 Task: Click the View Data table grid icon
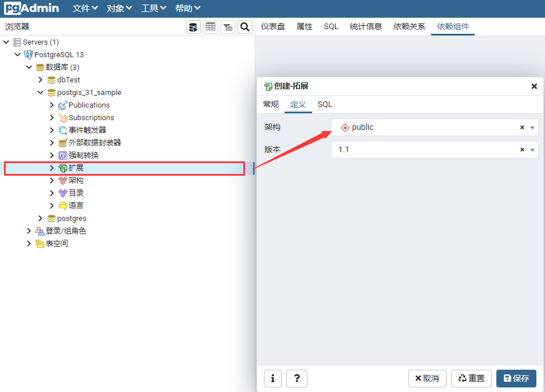tap(210, 26)
